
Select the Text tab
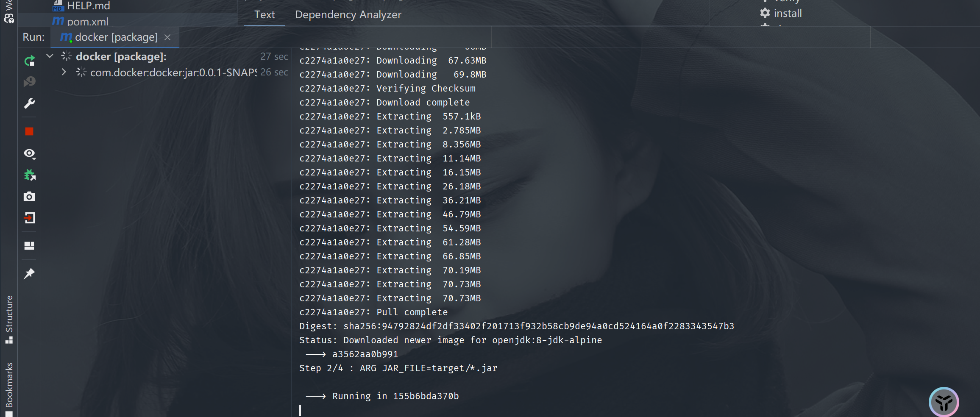tap(264, 15)
